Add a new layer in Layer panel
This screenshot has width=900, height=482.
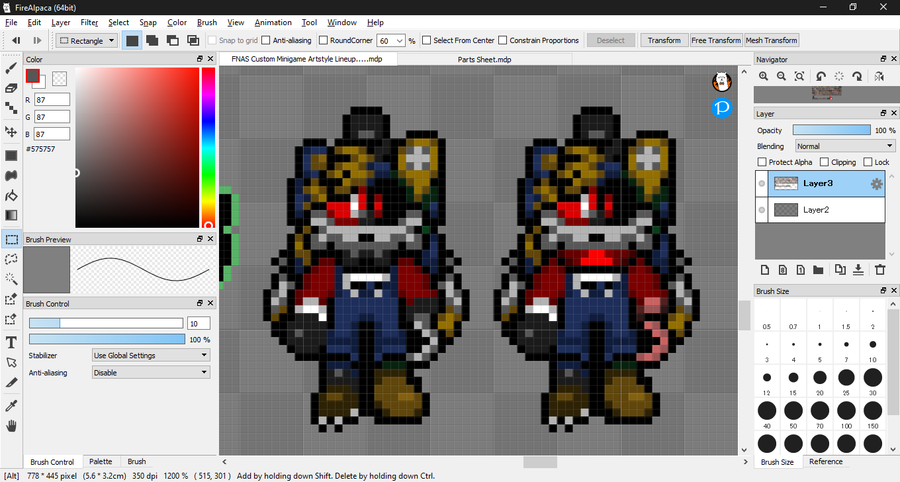[765, 270]
